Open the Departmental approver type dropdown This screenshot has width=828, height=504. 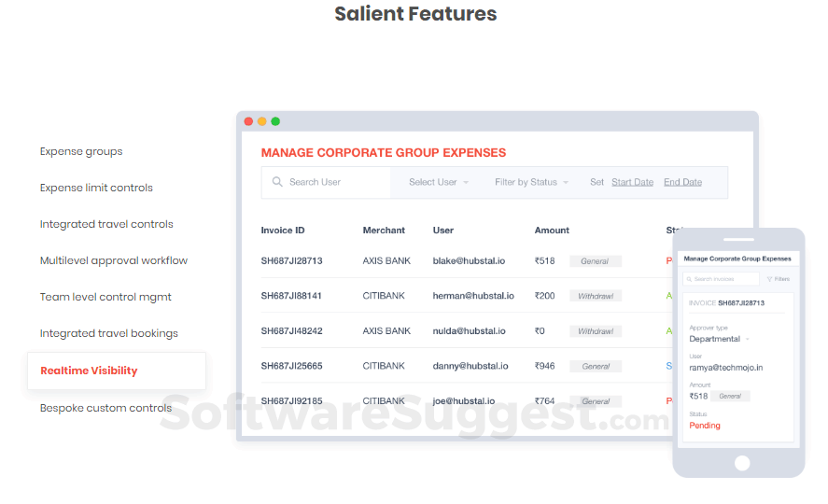point(719,339)
